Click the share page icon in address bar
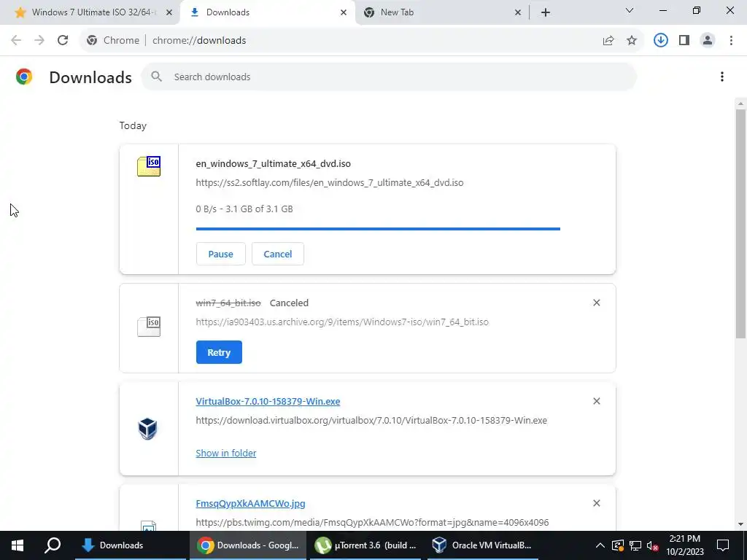Screen dimensions: 747x560 tap(608, 41)
